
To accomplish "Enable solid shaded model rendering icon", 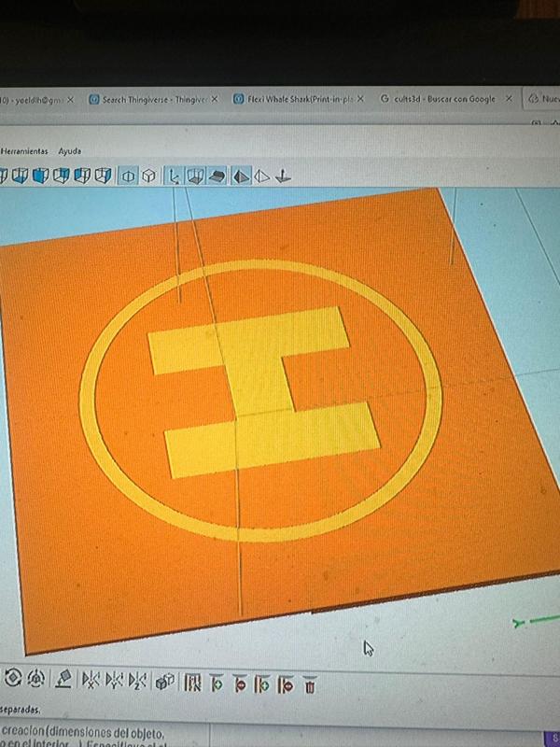I will 242,176.
